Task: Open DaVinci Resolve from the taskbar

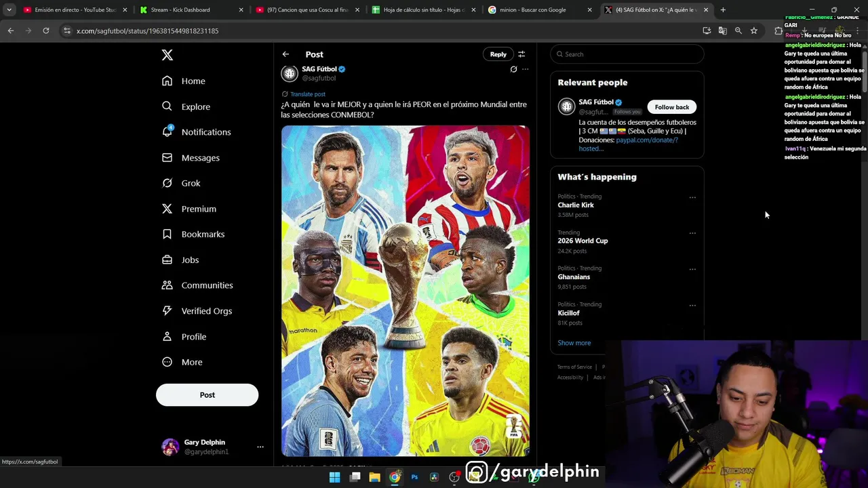Action: [434, 477]
